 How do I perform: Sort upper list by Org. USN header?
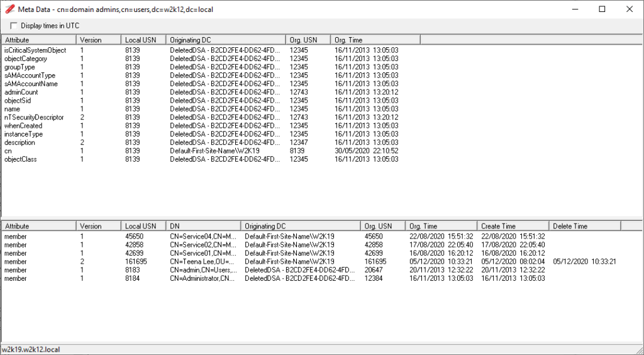point(308,40)
